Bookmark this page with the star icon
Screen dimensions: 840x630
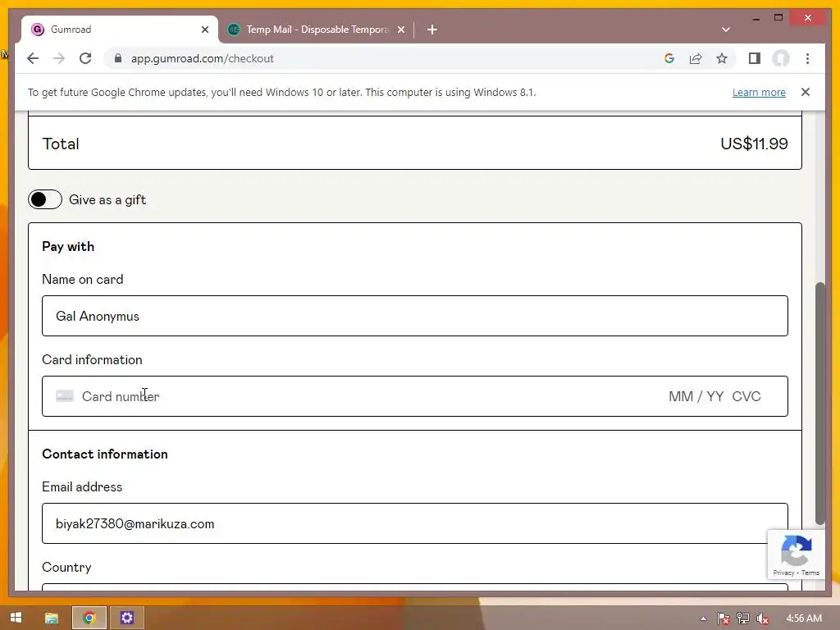tap(722, 58)
